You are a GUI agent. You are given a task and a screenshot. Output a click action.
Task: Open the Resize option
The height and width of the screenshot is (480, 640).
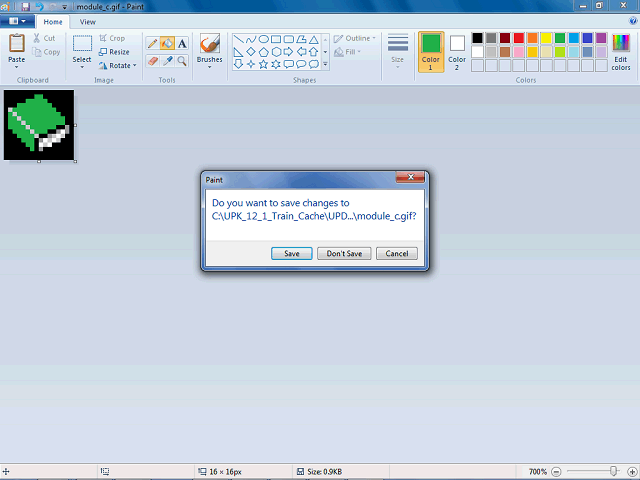(114, 52)
